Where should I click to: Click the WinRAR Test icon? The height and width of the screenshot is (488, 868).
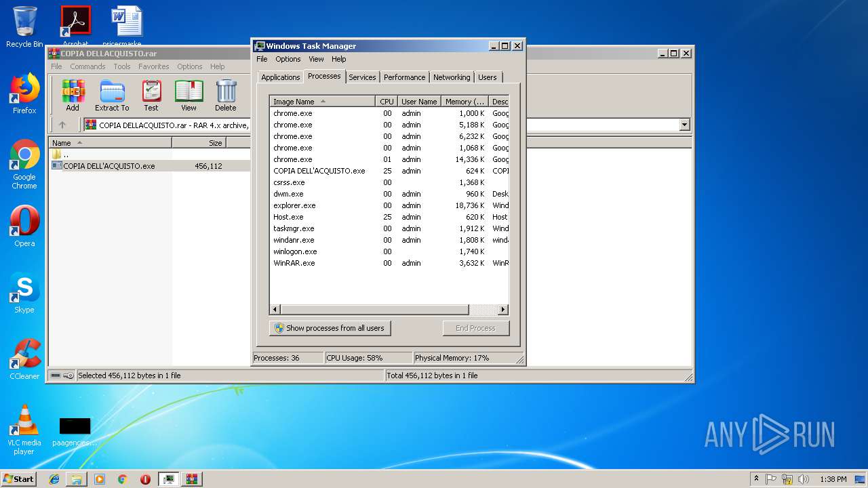151,95
